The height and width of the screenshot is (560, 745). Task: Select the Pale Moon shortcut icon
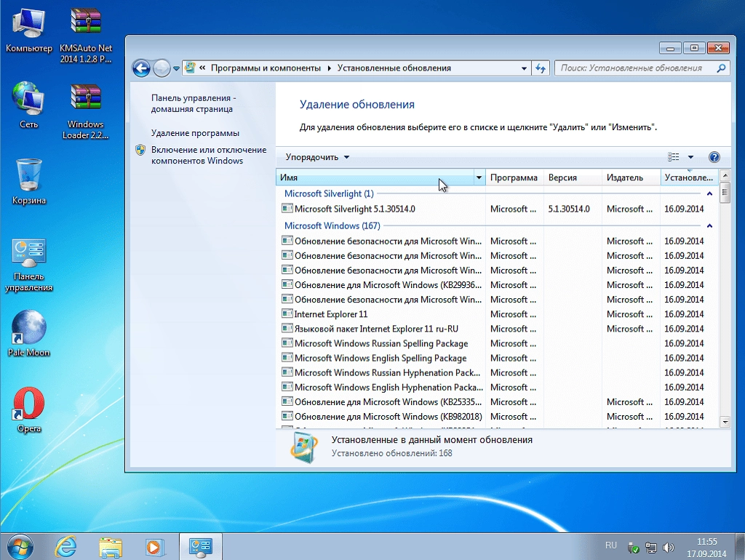[x=28, y=333]
